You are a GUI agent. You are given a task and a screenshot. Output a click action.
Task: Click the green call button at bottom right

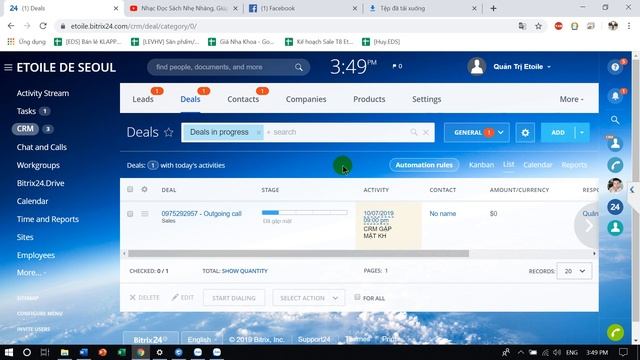pyautogui.click(x=615, y=333)
